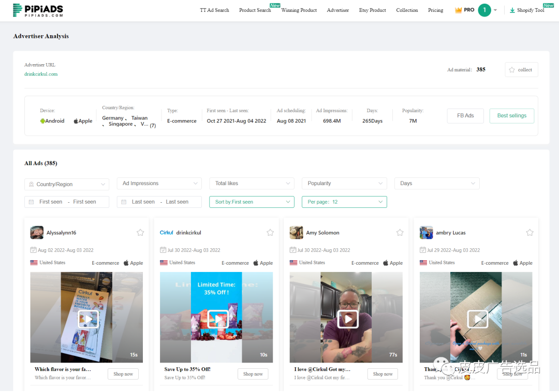Viewport: 559px width, 392px height.
Task: Click Apple icon on Alyssalynn16 card
Action: pyautogui.click(x=126, y=263)
